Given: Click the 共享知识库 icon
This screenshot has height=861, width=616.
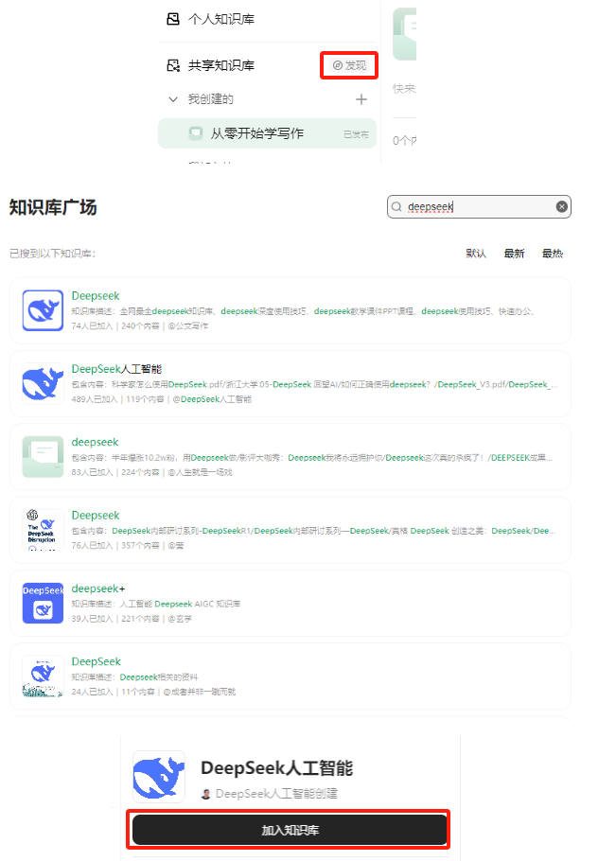Looking at the screenshot, I should click(x=173, y=65).
